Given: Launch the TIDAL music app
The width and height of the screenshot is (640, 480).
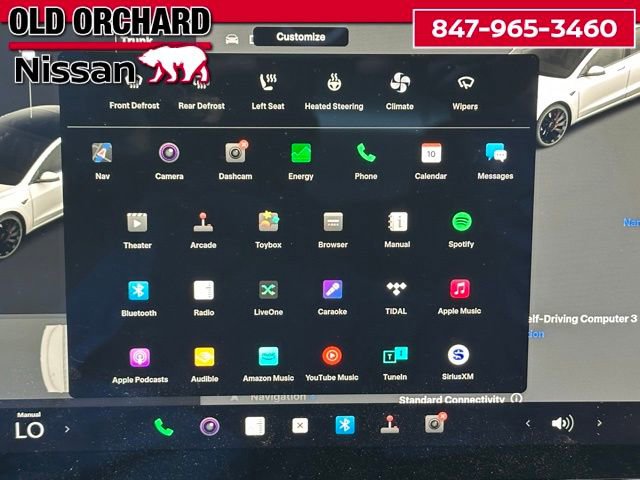Looking at the screenshot, I should point(396,290).
